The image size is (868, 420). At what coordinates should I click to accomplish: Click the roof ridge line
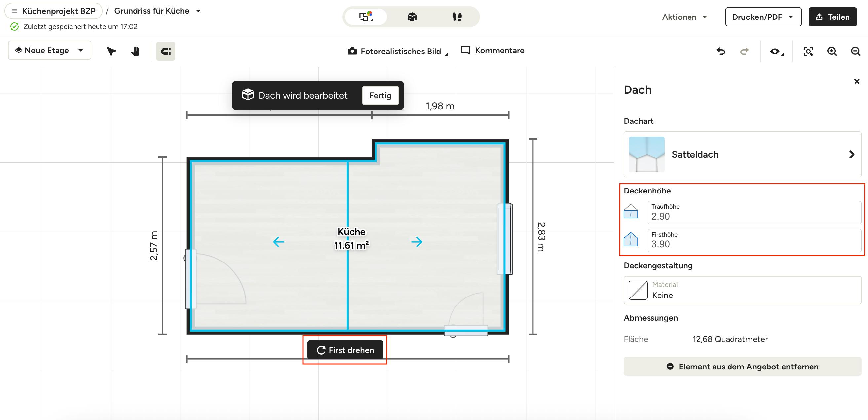(x=347, y=246)
